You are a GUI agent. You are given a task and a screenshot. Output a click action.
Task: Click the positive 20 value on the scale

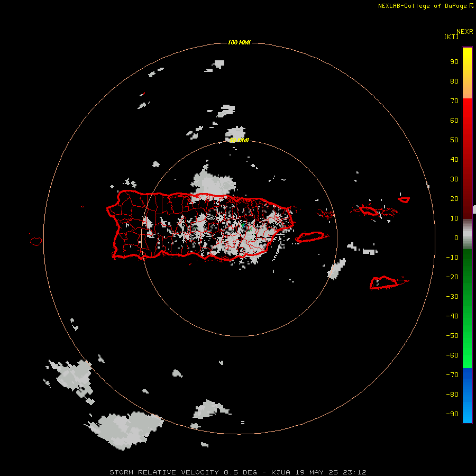pos(454,198)
